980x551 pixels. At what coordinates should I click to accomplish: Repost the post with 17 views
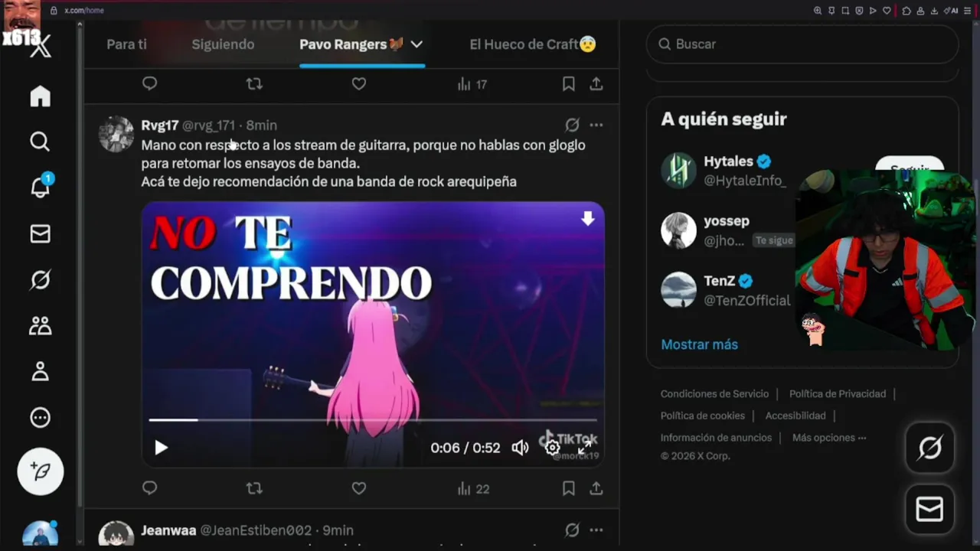254,84
